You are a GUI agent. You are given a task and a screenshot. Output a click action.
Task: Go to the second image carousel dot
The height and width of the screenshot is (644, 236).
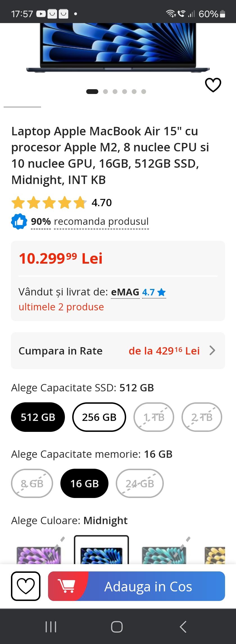point(106,91)
